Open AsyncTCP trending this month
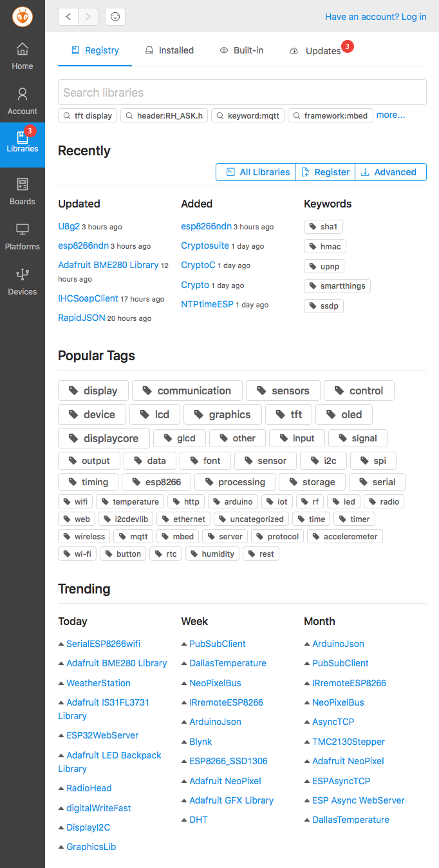The width and height of the screenshot is (439, 868). pyautogui.click(x=333, y=722)
